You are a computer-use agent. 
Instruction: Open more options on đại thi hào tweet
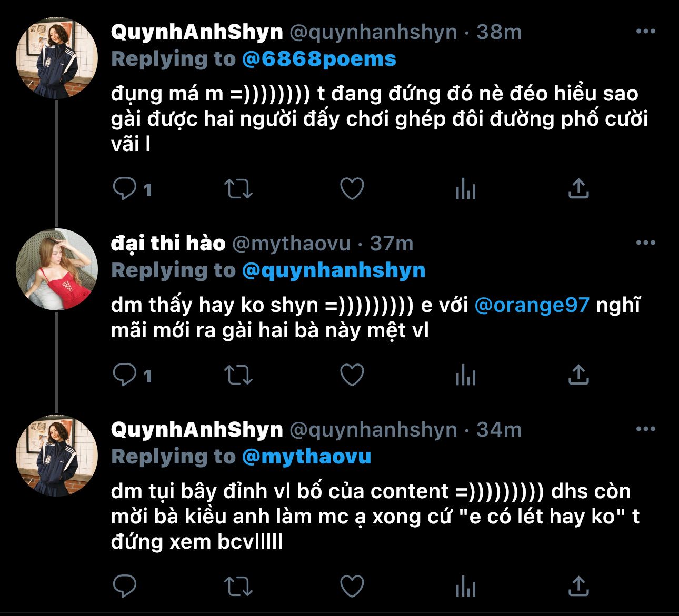click(x=645, y=243)
